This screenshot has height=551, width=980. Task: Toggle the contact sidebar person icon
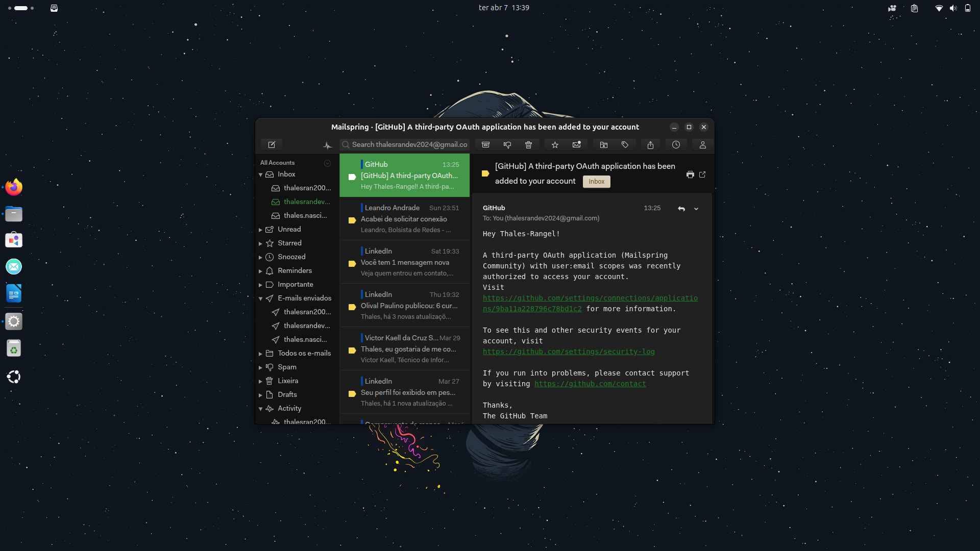tap(702, 145)
